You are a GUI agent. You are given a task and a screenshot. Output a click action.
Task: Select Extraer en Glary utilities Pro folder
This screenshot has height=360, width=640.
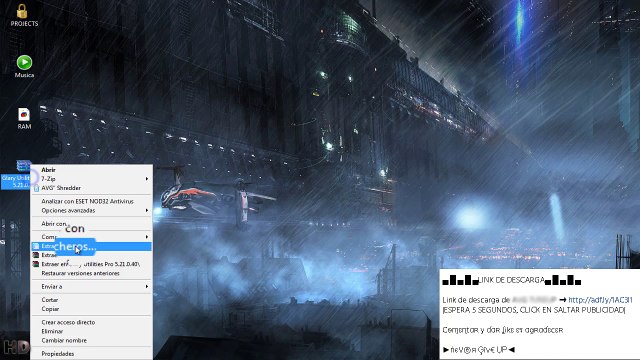pos(91,264)
